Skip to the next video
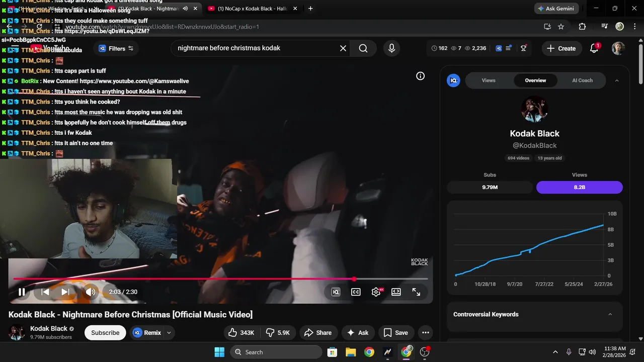Screen dimensions: 644x362 (65, 292)
